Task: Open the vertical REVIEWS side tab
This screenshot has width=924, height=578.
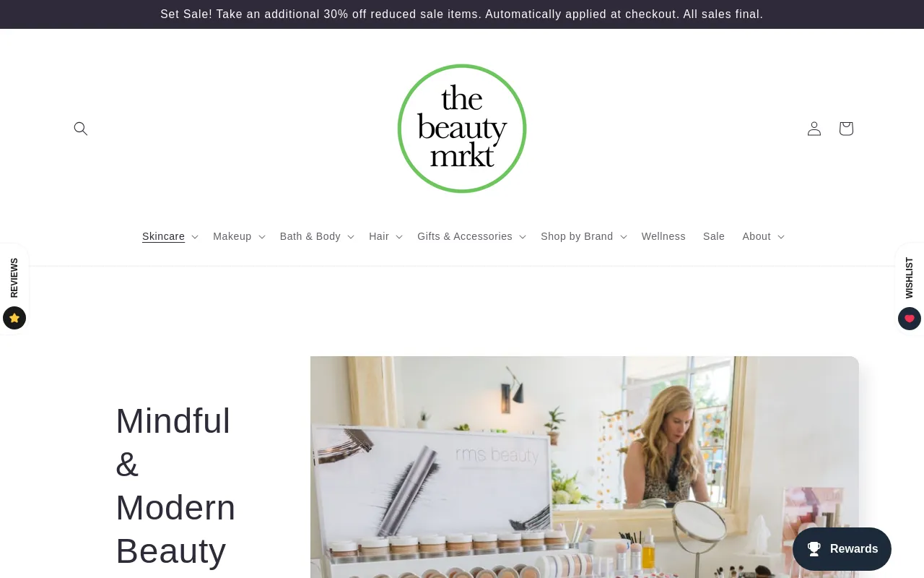Action: pos(14,278)
